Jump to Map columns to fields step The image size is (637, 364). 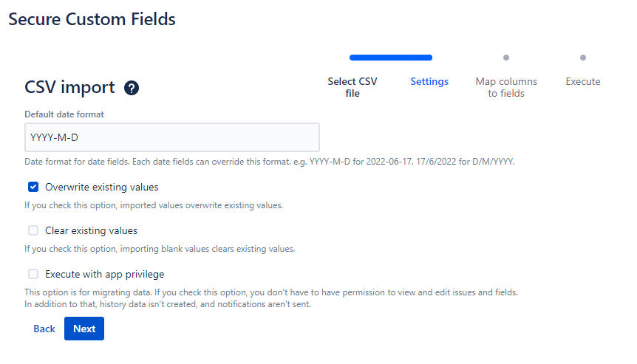pos(506,87)
